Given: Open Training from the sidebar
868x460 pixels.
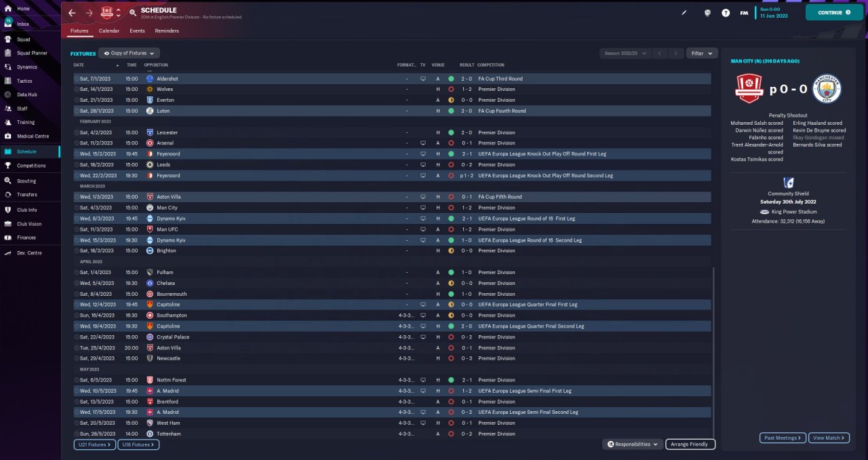Looking at the screenshot, I should coord(26,122).
